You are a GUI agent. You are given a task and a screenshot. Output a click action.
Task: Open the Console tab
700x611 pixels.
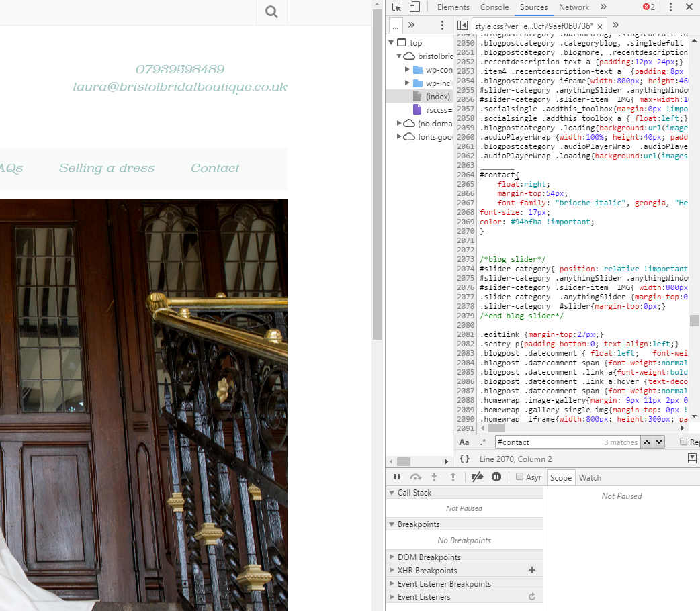pos(494,7)
